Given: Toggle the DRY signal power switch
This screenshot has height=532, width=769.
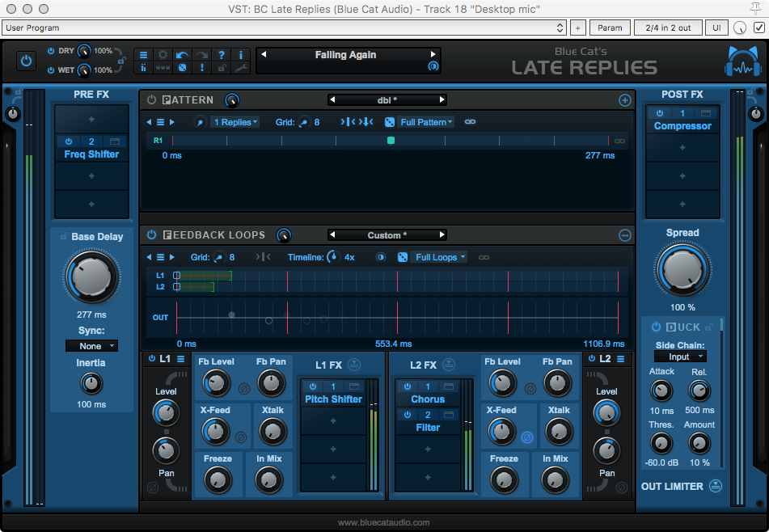Looking at the screenshot, I should point(51,51).
